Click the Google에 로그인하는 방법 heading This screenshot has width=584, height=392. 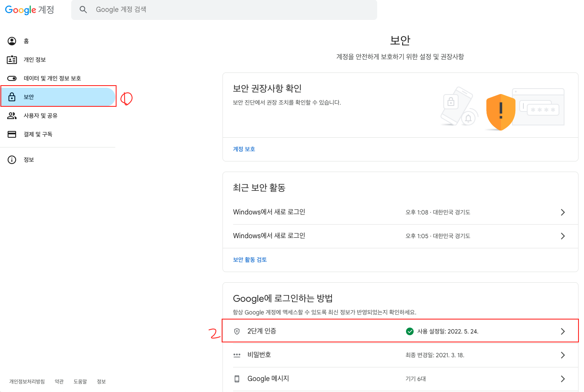point(283,298)
